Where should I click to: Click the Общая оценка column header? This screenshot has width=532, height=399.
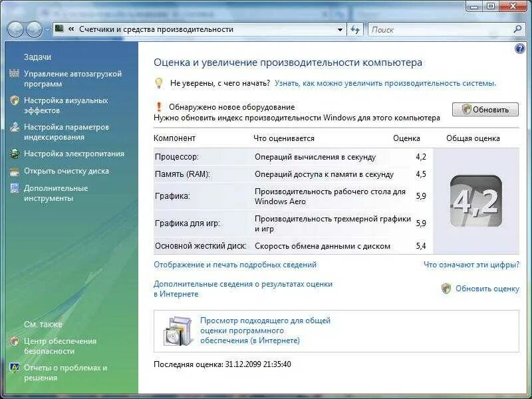coord(473,138)
